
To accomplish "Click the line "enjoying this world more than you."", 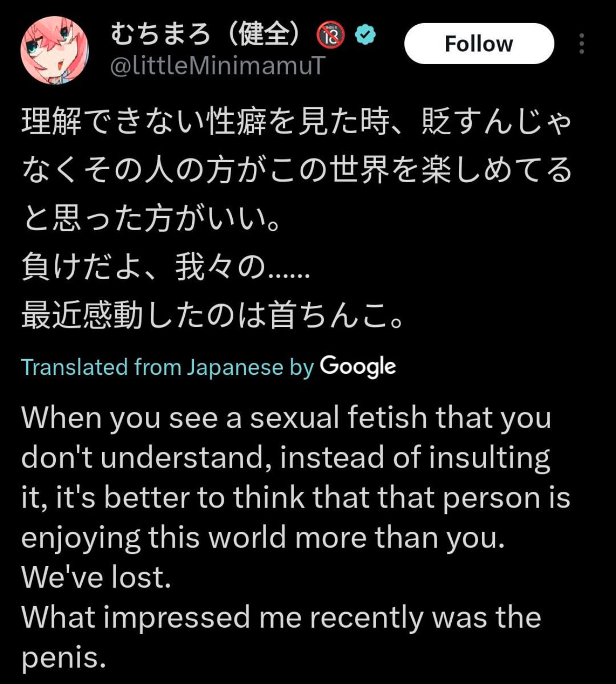I will pos(263,538).
